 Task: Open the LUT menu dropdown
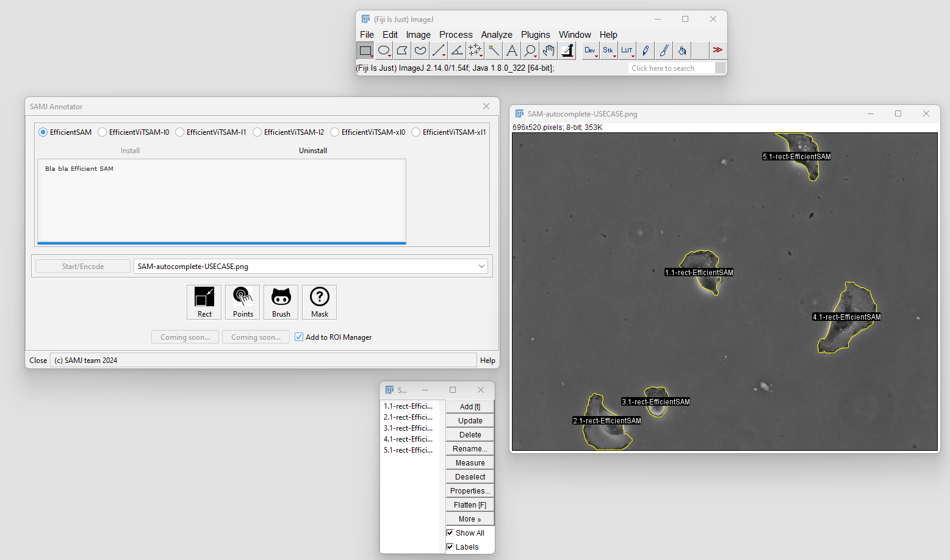[x=627, y=51]
